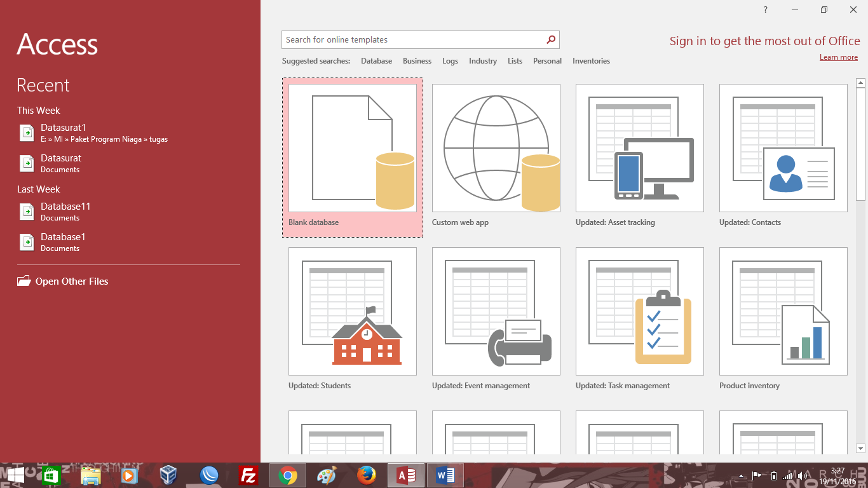The image size is (868, 488).
Task: Pick the Contacts template thumbnail
Action: 783,148
